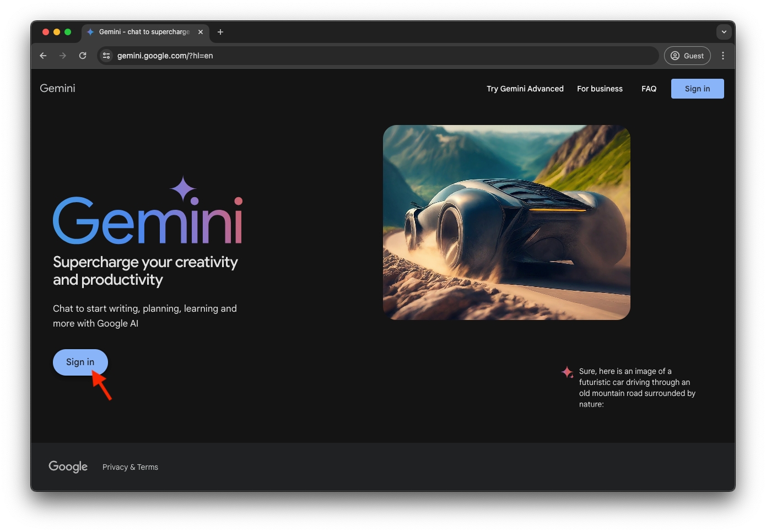Click the Sign in button below tagline
Screen dimensions: 766x532
80,362
